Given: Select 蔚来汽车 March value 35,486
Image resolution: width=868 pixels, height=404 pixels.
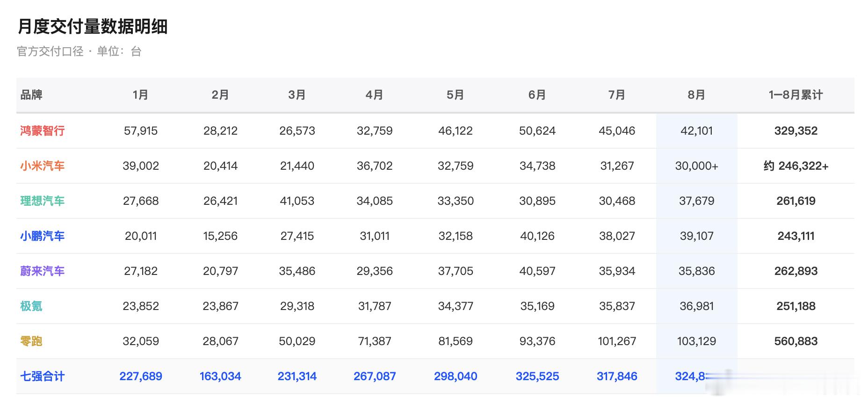Looking at the screenshot, I should tap(297, 271).
